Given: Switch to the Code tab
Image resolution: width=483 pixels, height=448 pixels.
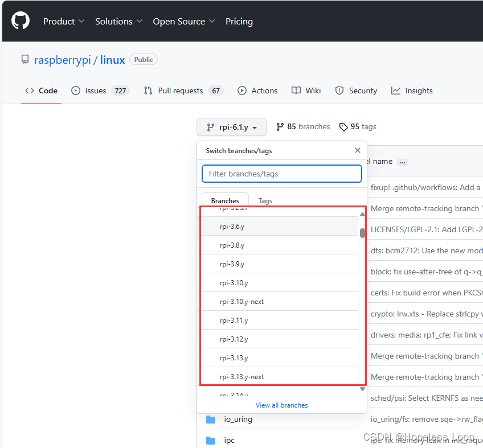Looking at the screenshot, I should tap(41, 91).
